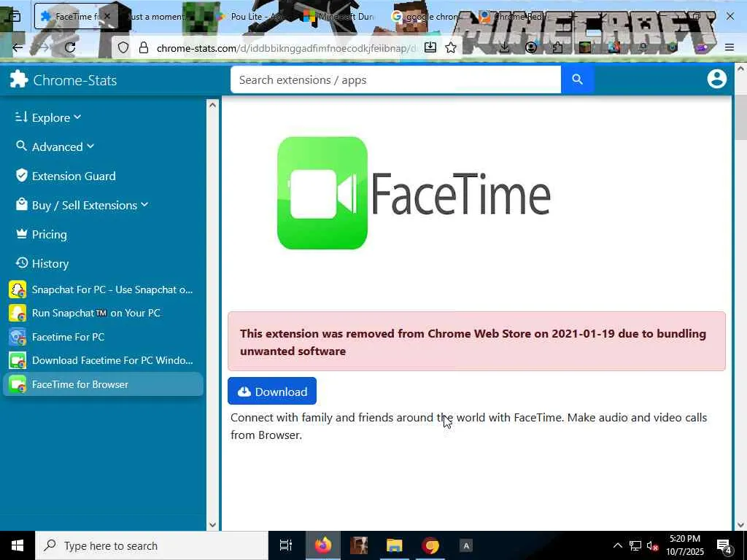The width and height of the screenshot is (747, 560).
Task: Open the Pricing page
Action: click(50, 234)
